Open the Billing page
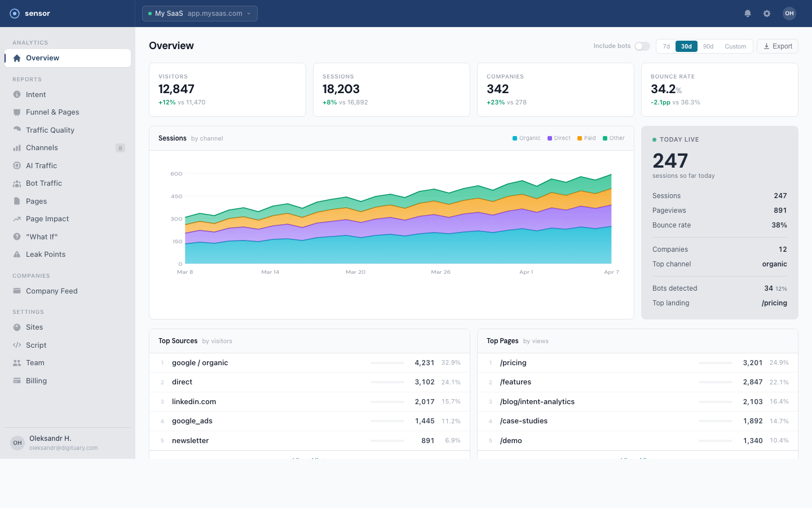 pos(35,380)
